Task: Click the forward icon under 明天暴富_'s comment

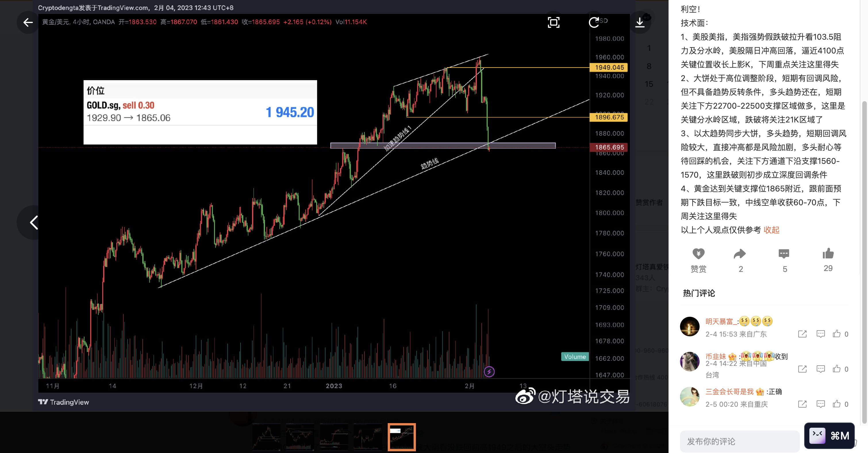Action: (x=802, y=334)
